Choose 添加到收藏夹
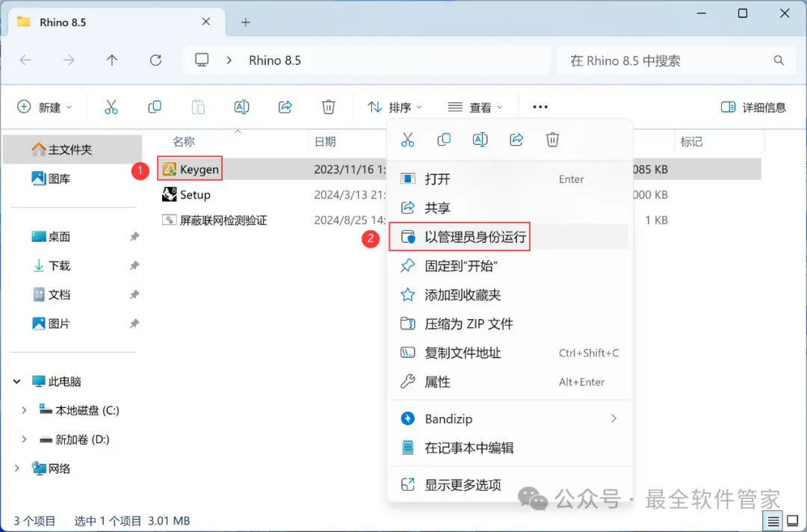807x532 pixels. point(509,295)
